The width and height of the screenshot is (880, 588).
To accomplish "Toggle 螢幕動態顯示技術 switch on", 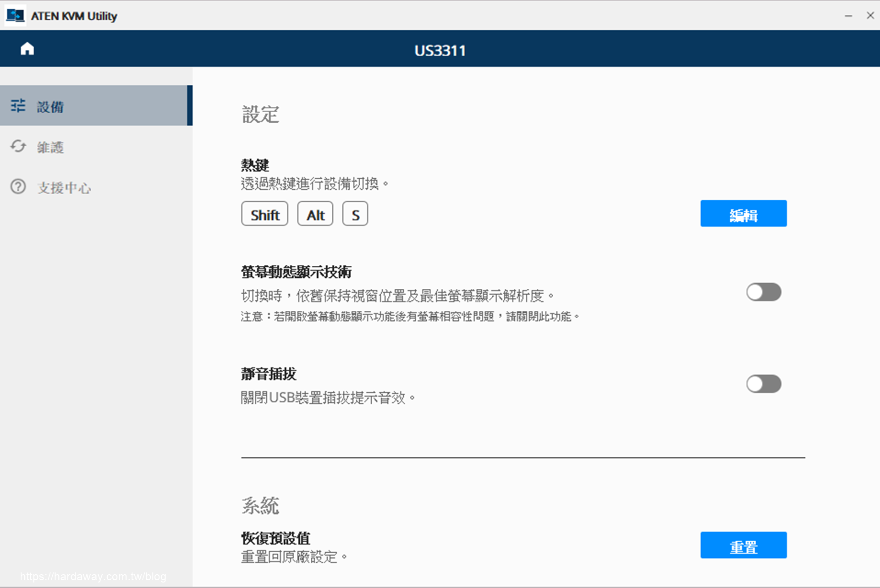I will 764,292.
